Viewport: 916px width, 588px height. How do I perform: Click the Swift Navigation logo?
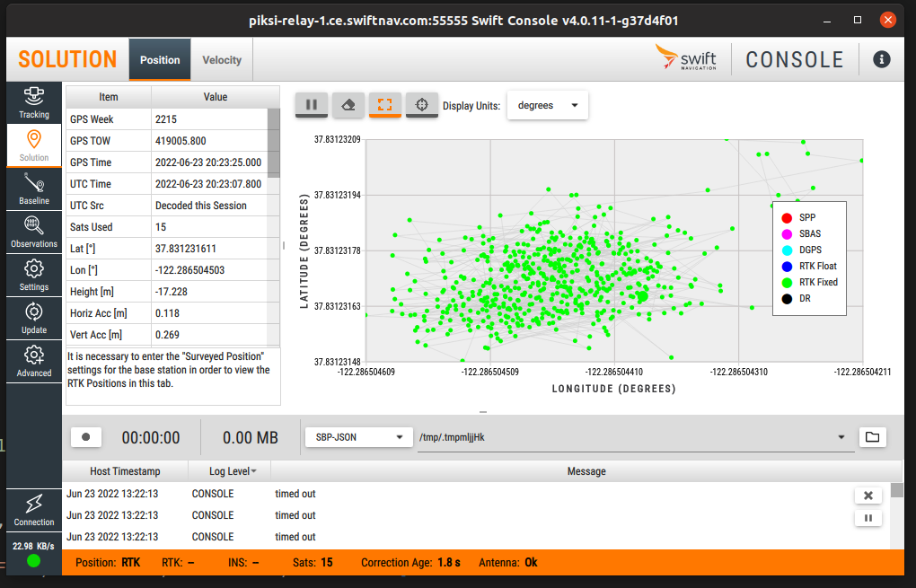686,57
